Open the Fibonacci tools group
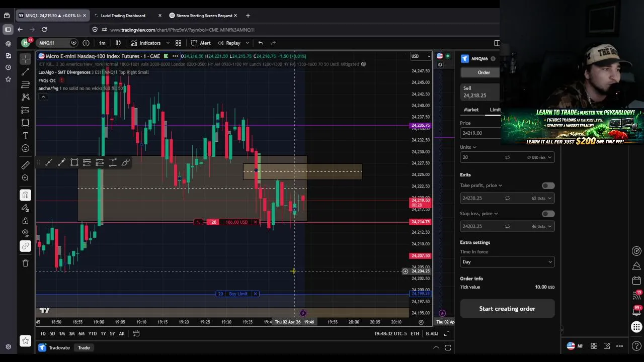The image size is (644, 362). (x=26, y=84)
